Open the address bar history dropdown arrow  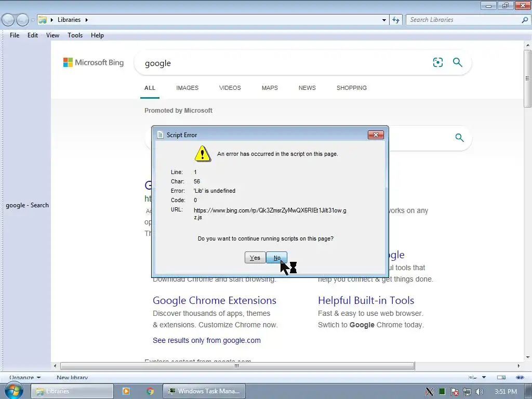click(384, 20)
